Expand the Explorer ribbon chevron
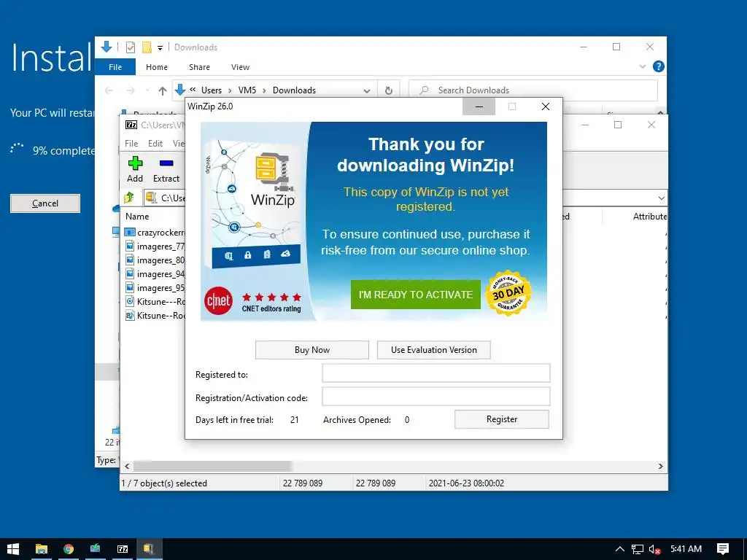Viewport: 747px width, 560px height. 642,66
